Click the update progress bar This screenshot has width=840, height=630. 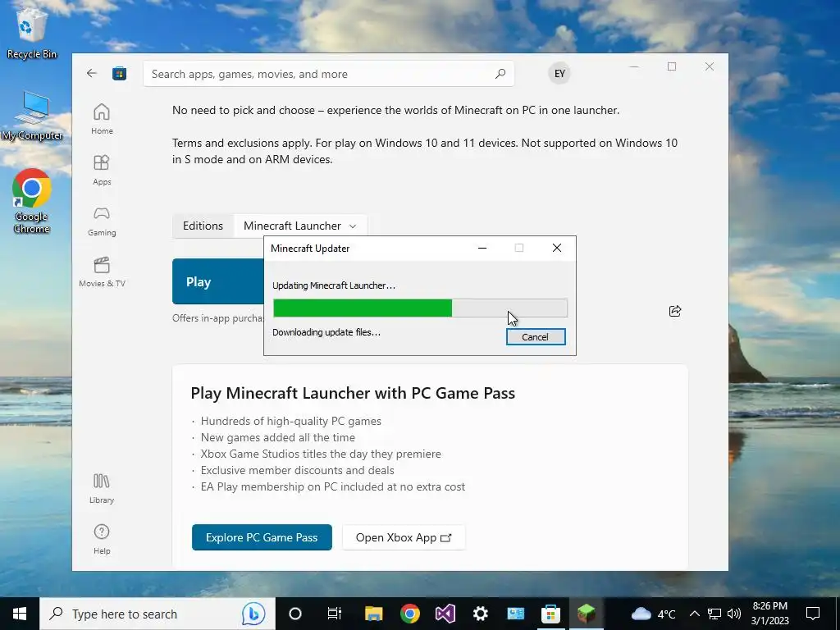click(420, 308)
